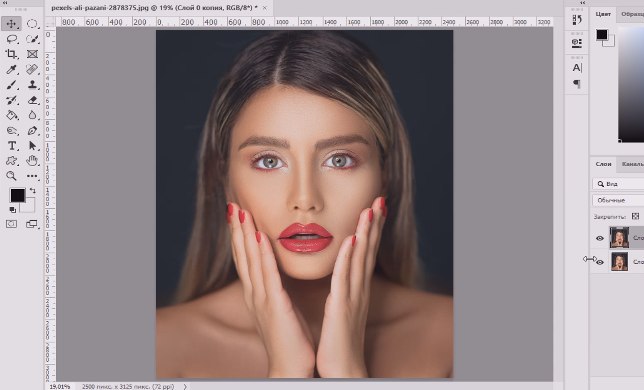Select the Lasso tool

(12, 39)
